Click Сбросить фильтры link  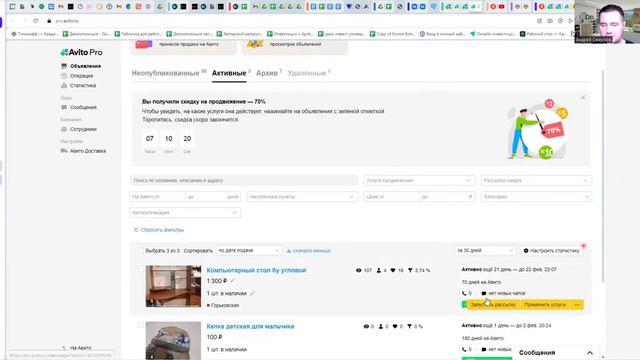point(158,230)
